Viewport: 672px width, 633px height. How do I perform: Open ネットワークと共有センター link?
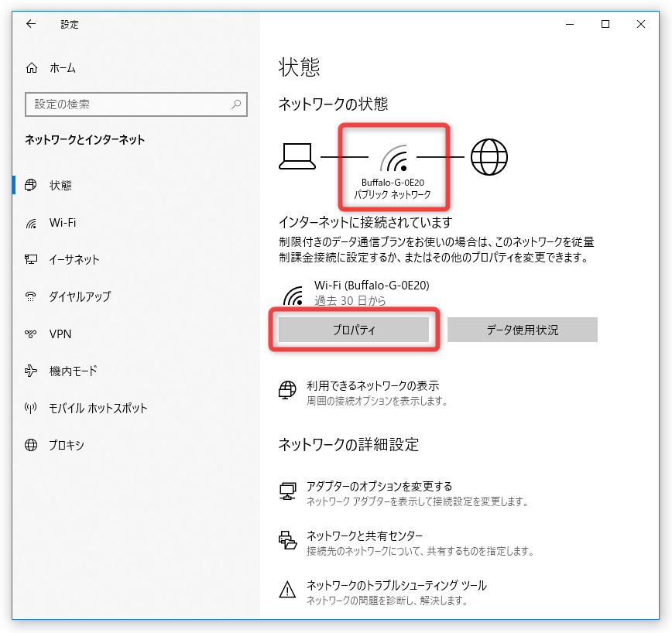[365, 535]
